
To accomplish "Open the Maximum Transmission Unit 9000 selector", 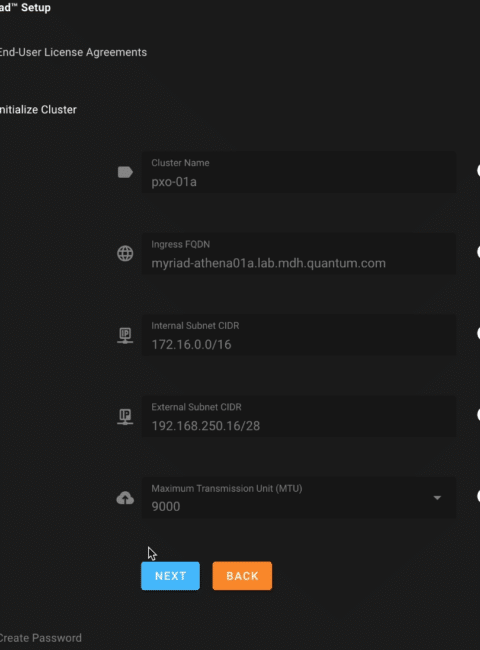I will [298, 497].
